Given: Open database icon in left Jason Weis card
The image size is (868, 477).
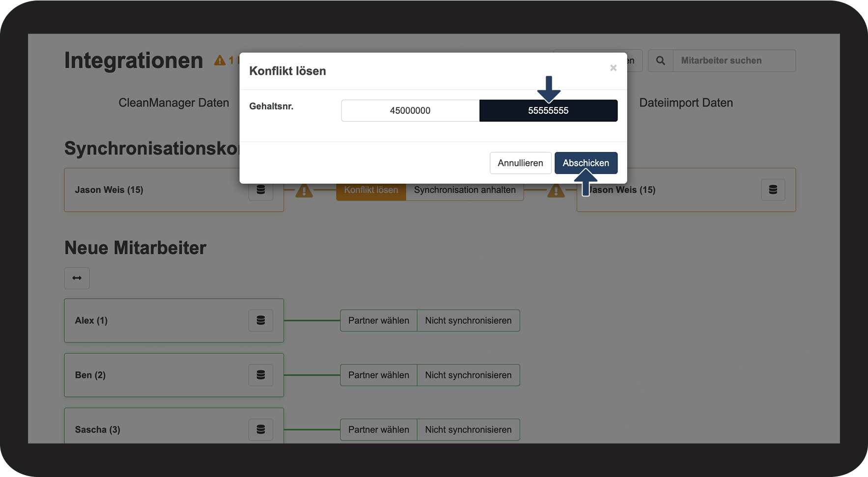Looking at the screenshot, I should click(x=261, y=190).
